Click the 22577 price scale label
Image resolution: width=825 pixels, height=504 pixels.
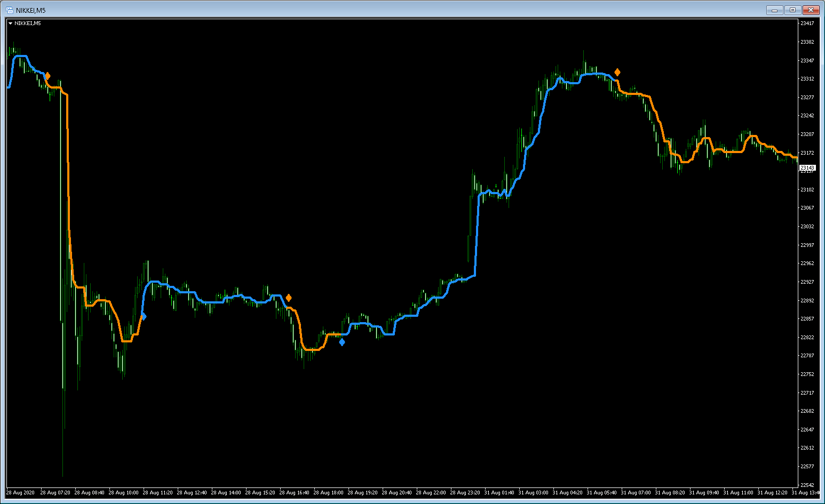(807, 467)
